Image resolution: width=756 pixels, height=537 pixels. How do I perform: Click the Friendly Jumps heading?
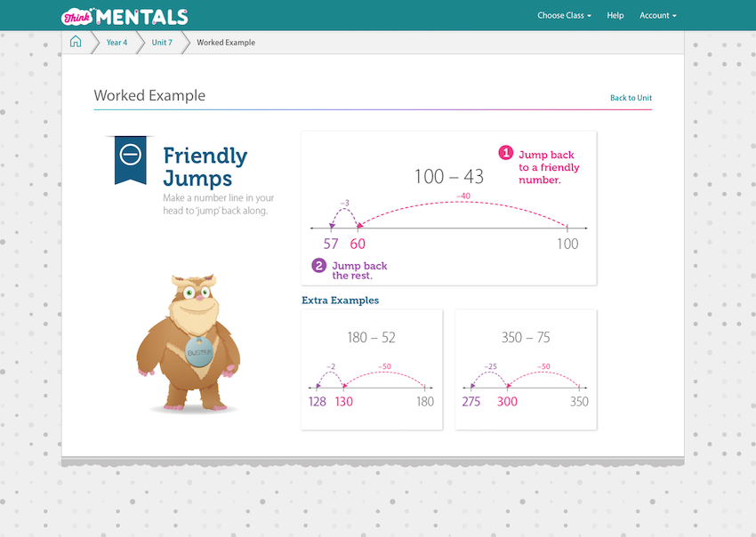(x=205, y=166)
